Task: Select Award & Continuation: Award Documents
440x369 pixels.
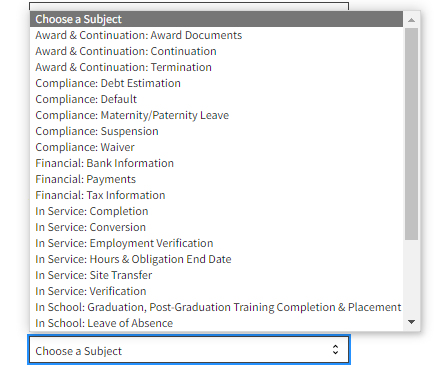Action: [x=216, y=35]
